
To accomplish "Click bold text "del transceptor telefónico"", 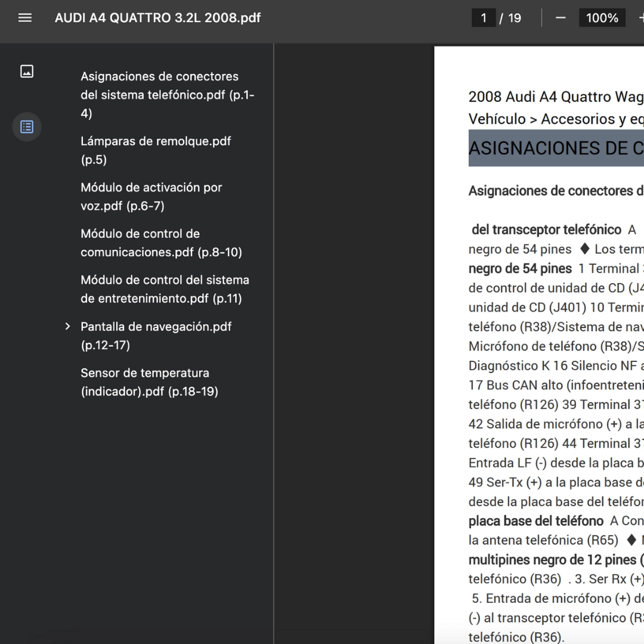I will tap(546, 230).
